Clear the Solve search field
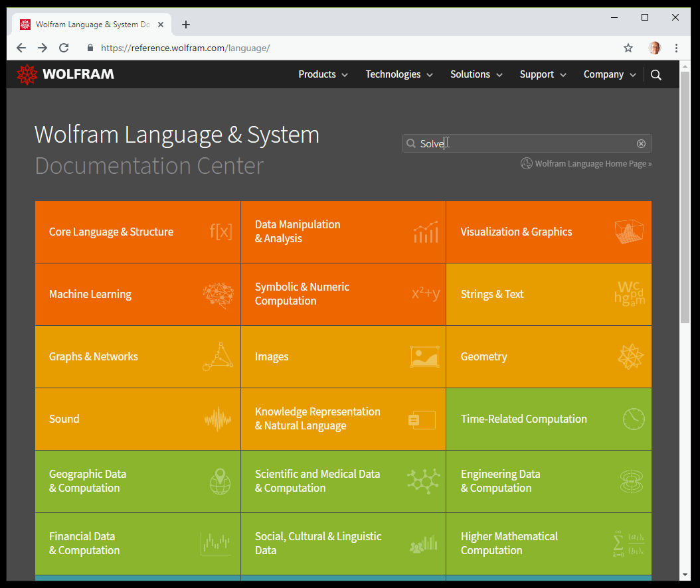The image size is (700, 588). point(641,143)
